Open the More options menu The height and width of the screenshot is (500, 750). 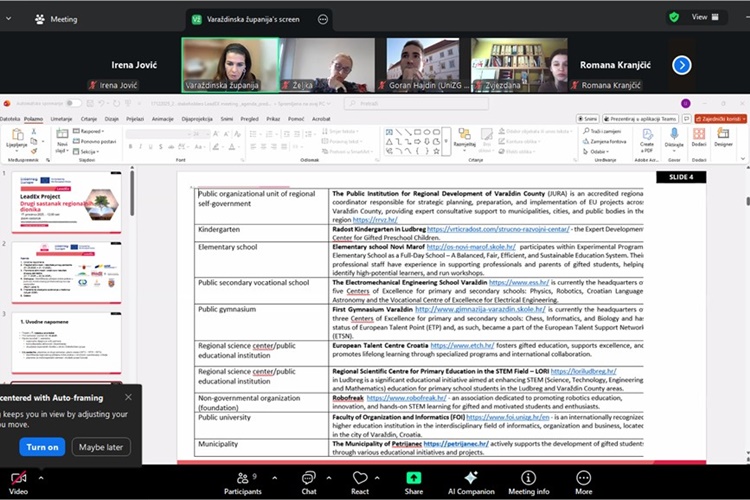tap(583, 478)
